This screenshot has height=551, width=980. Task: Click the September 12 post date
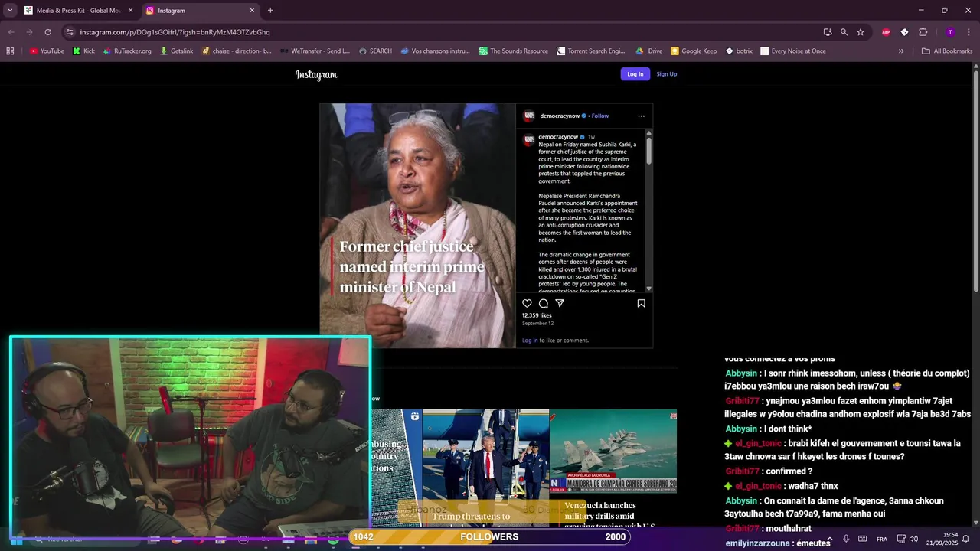(537, 324)
